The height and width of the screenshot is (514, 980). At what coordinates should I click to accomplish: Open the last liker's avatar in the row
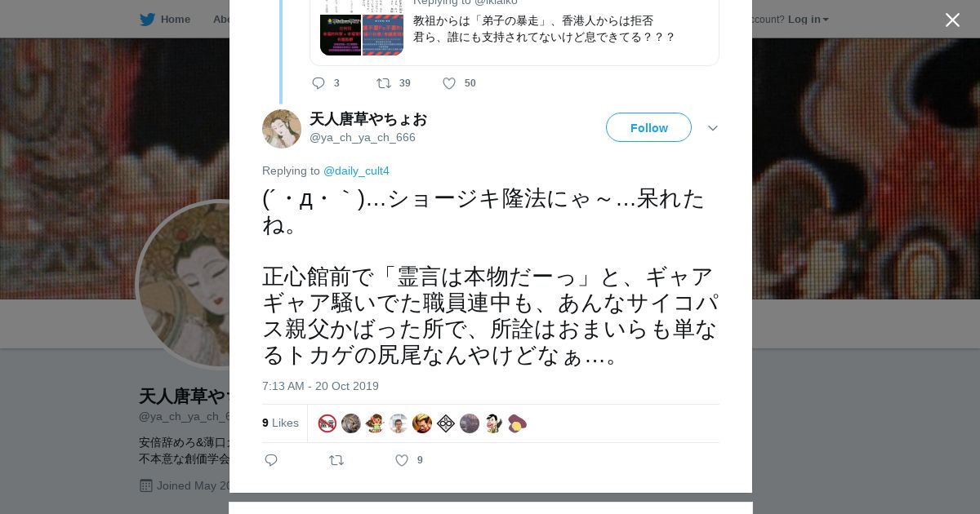pos(517,423)
